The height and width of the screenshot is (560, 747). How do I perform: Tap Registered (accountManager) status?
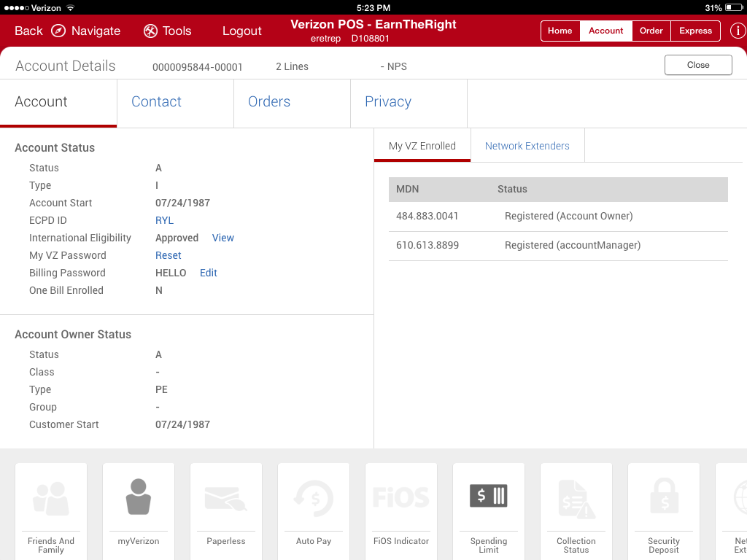[x=573, y=245]
